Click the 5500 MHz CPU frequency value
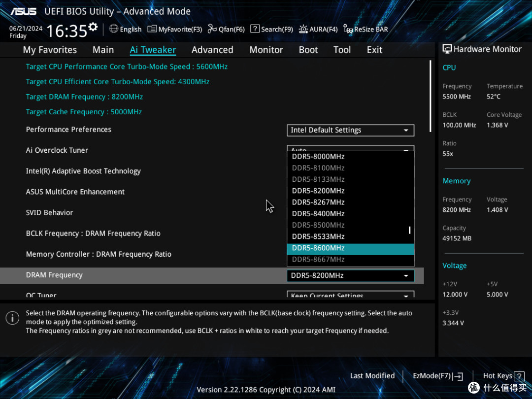 click(x=457, y=97)
